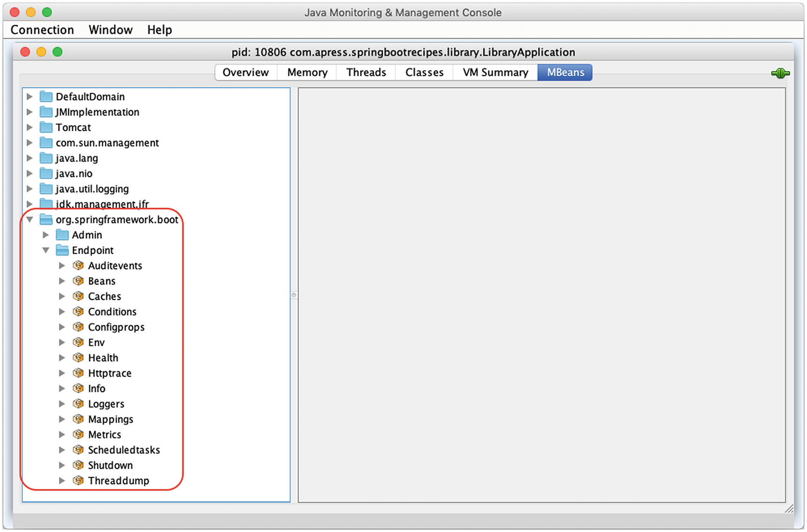
Task: Expand the Loggers endpoint node
Action: point(62,404)
